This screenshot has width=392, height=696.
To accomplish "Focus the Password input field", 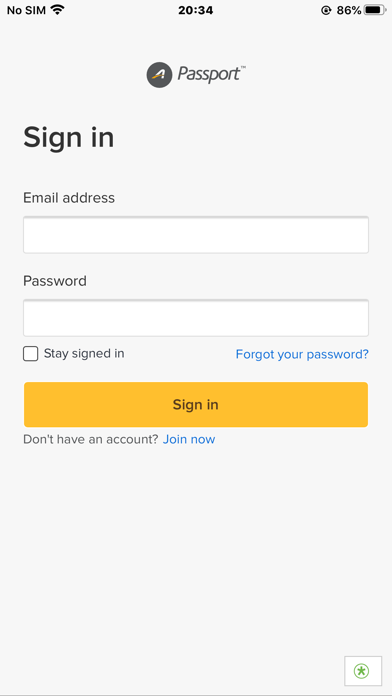I will 196,318.
